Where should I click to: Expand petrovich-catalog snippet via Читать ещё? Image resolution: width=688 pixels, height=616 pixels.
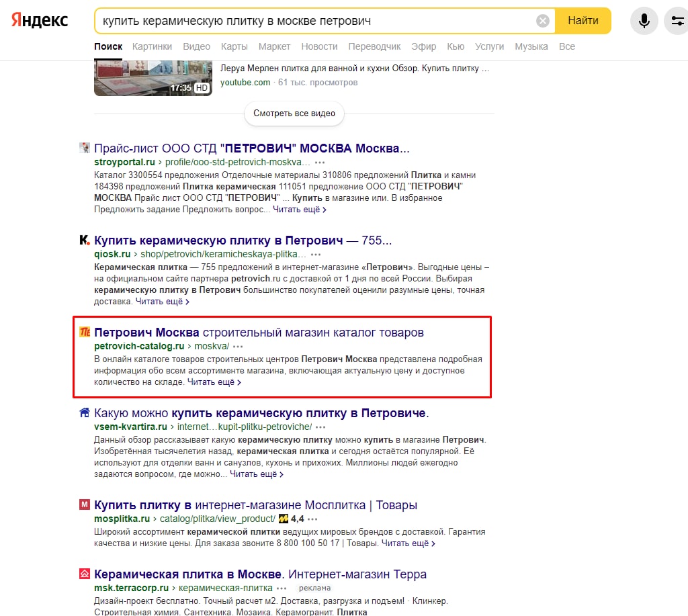point(214,382)
